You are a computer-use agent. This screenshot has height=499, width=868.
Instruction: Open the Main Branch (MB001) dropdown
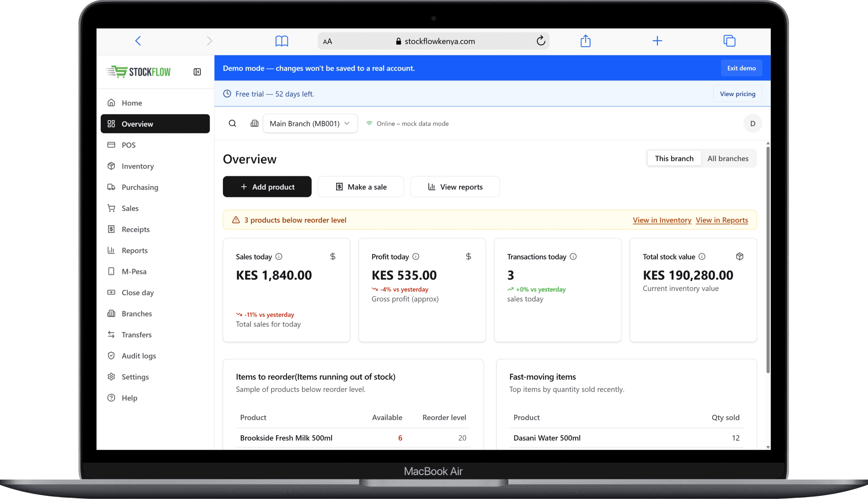[x=310, y=123]
